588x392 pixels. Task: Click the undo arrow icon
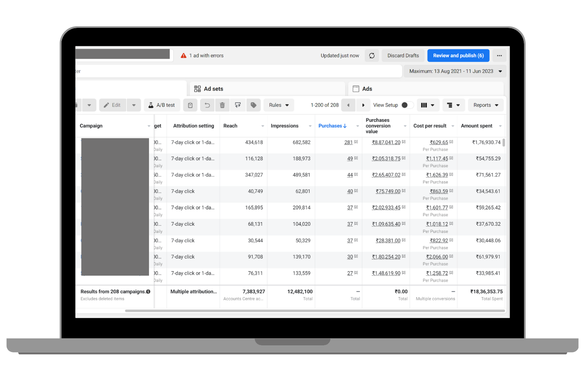coord(207,105)
